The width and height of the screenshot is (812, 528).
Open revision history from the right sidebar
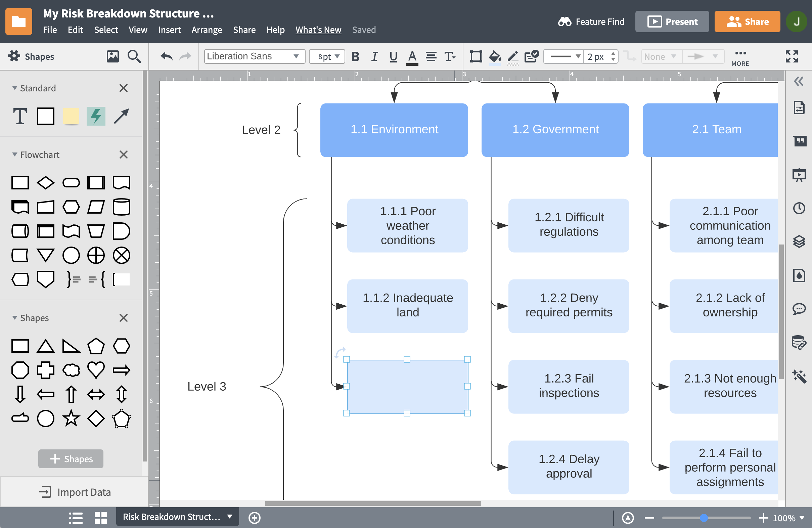coord(800,209)
